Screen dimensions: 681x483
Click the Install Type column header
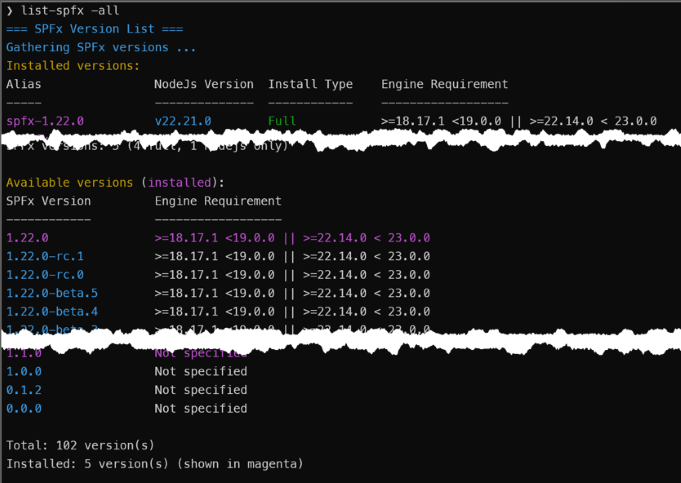310,84
